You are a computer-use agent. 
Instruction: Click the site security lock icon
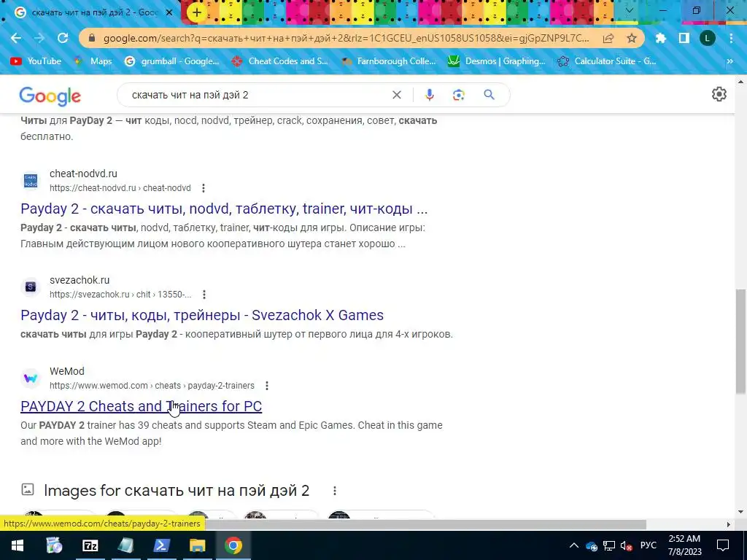[x=91, y=38]
